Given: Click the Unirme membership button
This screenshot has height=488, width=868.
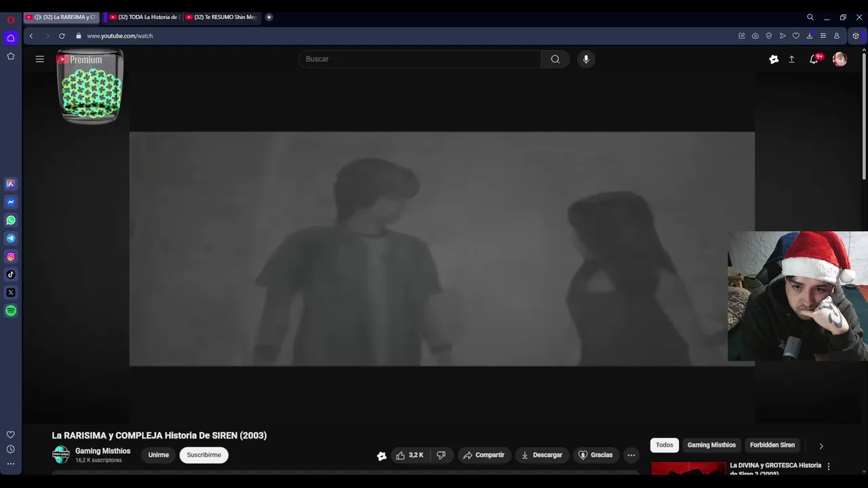Looking at the screenshot, I should click(159, 455).
